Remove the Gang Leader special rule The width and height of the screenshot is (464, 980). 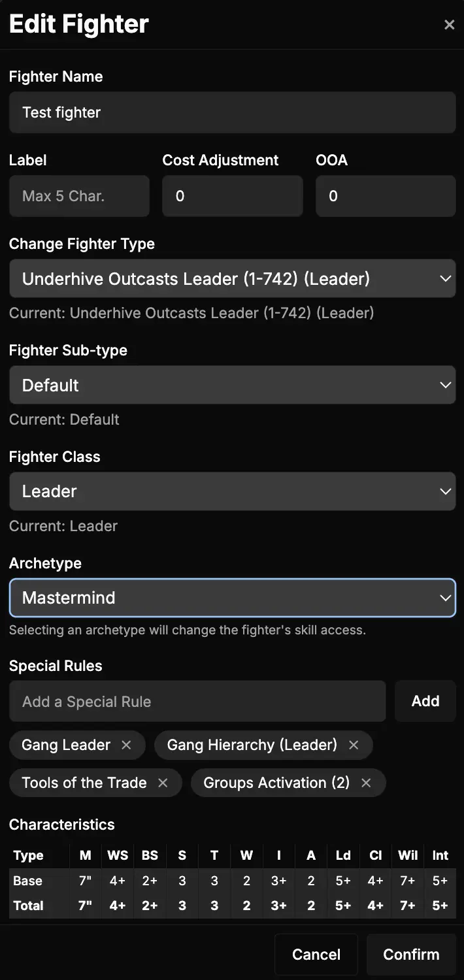point(127,745)
